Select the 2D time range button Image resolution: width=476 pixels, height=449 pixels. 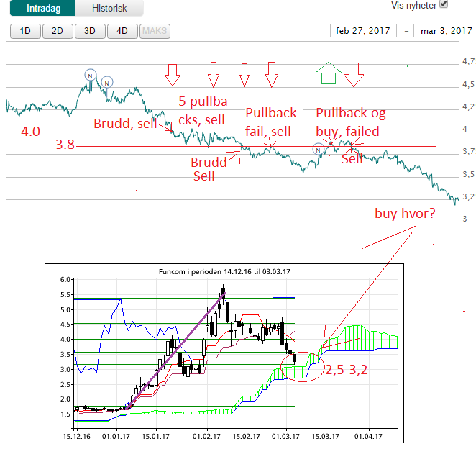[x=57, y=31]
